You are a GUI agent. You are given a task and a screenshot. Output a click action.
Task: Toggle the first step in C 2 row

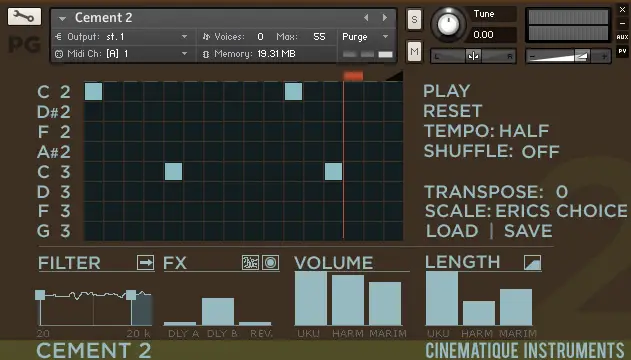point(93,91)
